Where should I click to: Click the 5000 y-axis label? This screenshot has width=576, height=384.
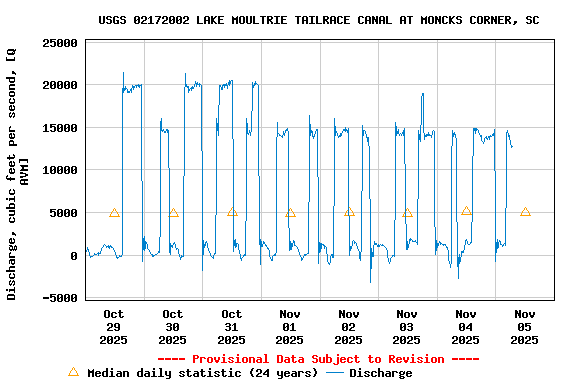coord(64,213)
